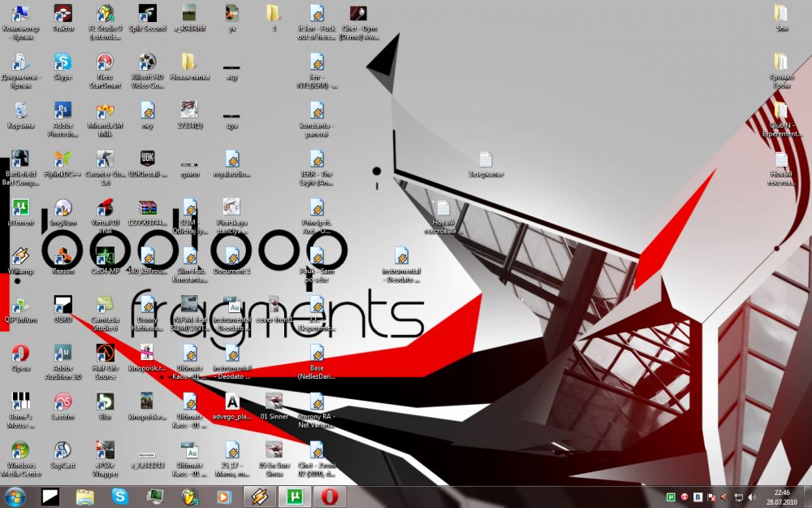Viewport: 812px width, 508px height.
Task: Select the advego_pla... file icon
Action: [232, 406]
